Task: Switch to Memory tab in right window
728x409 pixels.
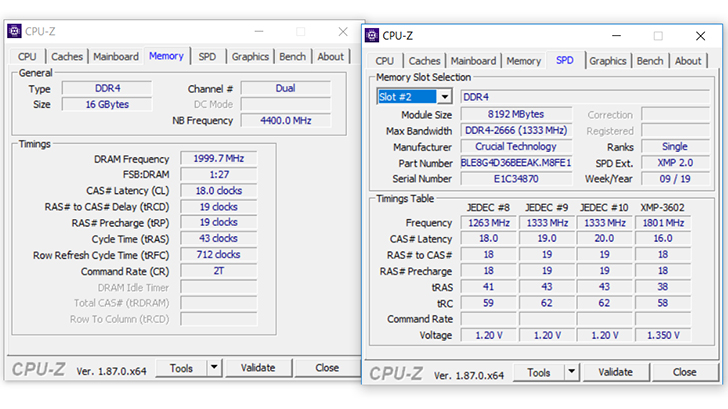Action: coord(524,61)
